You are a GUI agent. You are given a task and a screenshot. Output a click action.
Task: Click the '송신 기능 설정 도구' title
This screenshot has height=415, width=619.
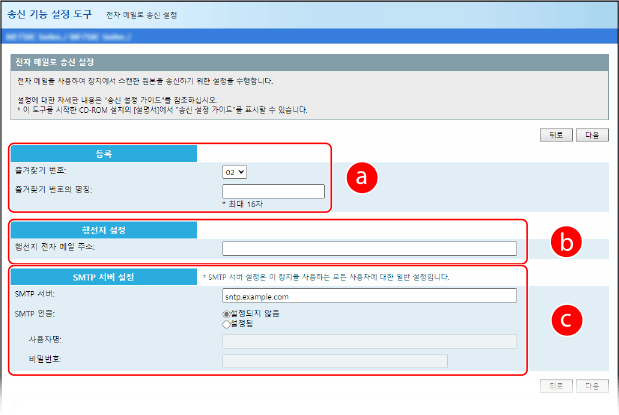pyautogui.click(x=49, y=16)
